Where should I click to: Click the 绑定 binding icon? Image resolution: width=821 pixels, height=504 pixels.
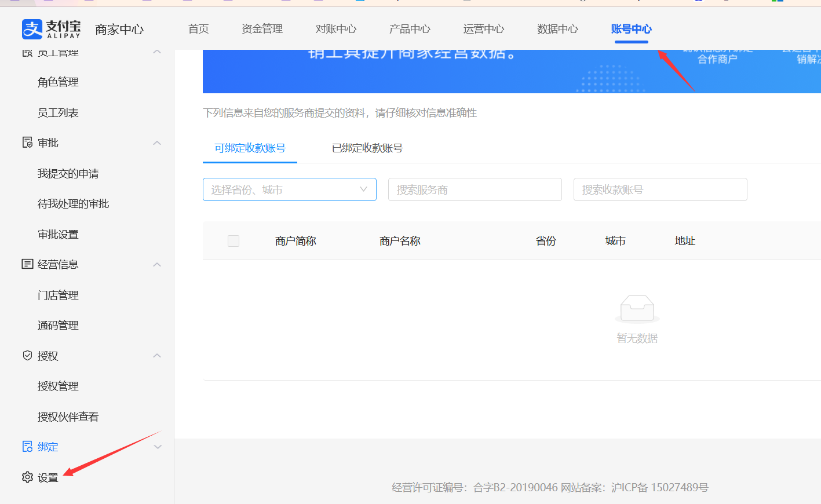coord(27,447)
